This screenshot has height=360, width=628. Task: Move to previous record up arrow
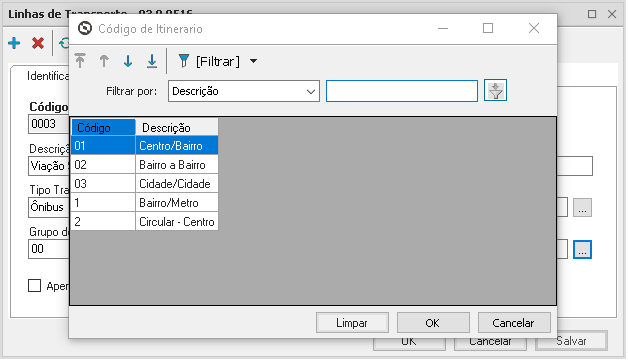click(x=104, y=61)
